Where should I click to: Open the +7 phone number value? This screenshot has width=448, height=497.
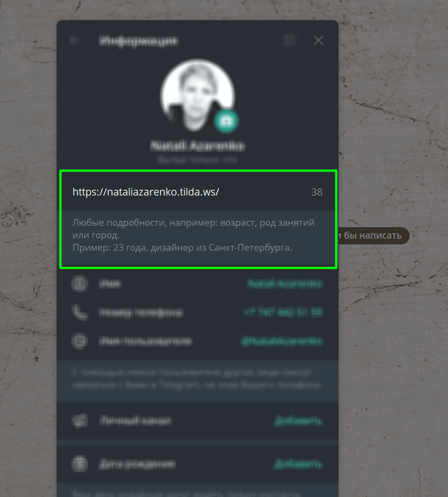(283, 312)
